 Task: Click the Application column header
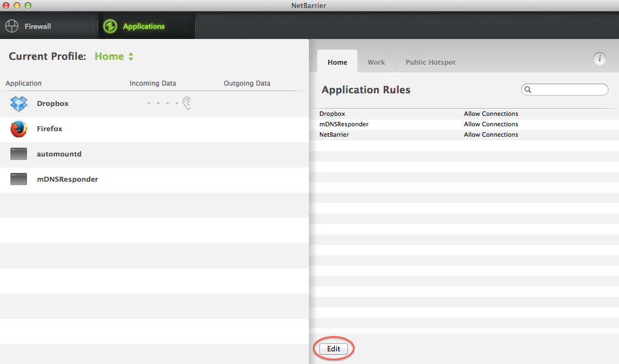[x=23, y=83]
